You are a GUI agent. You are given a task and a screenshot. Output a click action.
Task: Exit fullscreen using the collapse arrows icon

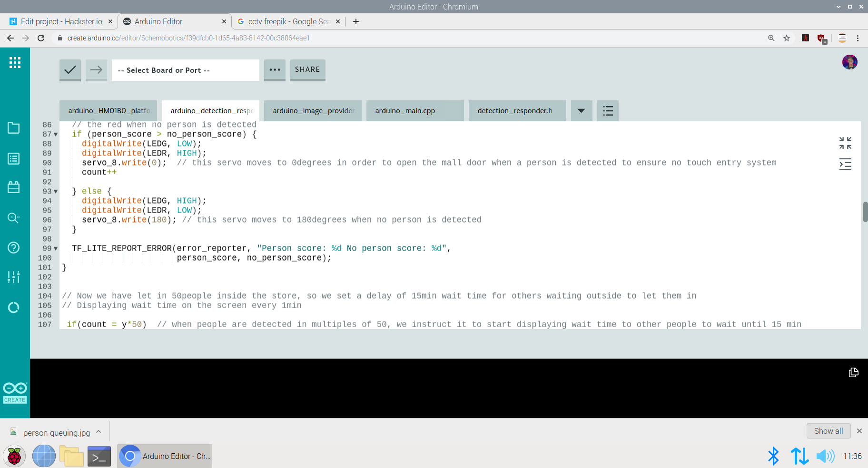(x=845, y=142)
